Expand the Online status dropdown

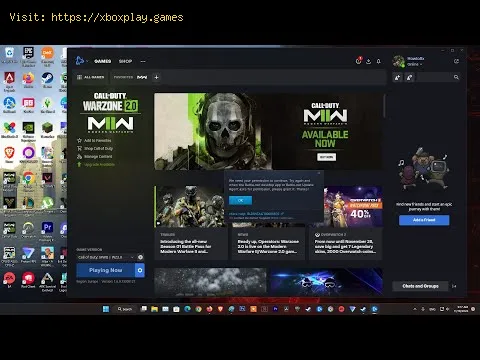click(415, 64)
